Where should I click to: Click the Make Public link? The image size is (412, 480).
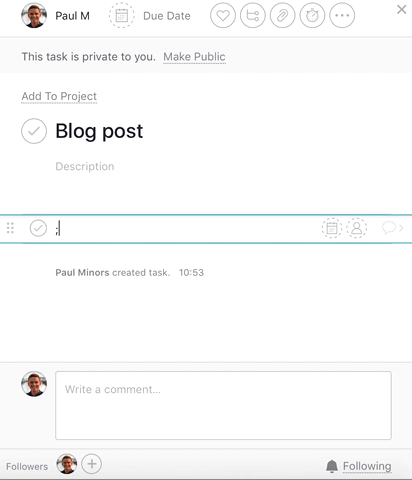[194, 57]
